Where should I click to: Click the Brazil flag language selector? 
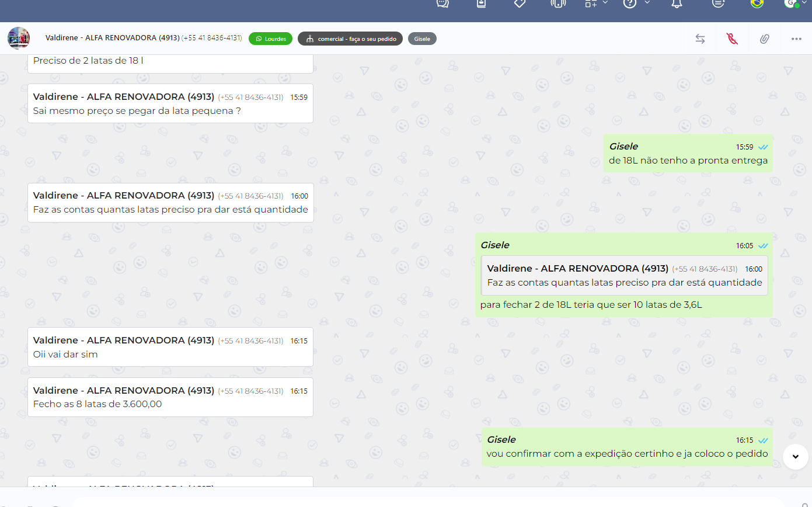pos(757,4)
